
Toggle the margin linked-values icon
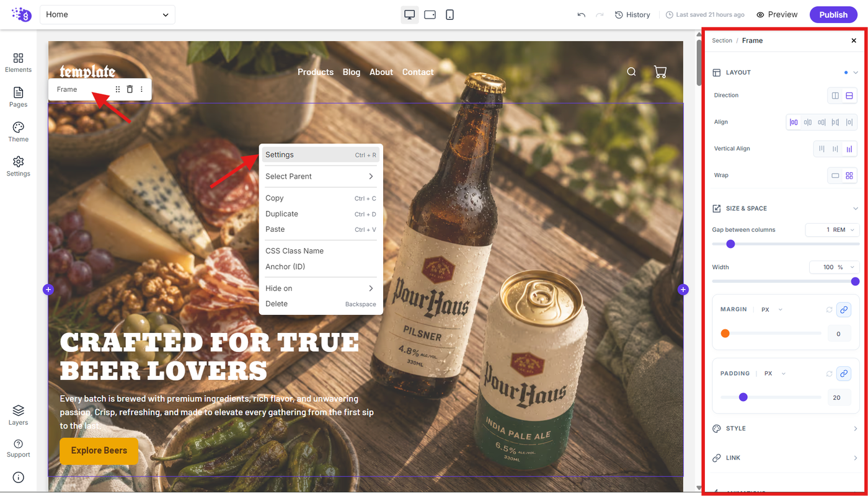point(843,309)
